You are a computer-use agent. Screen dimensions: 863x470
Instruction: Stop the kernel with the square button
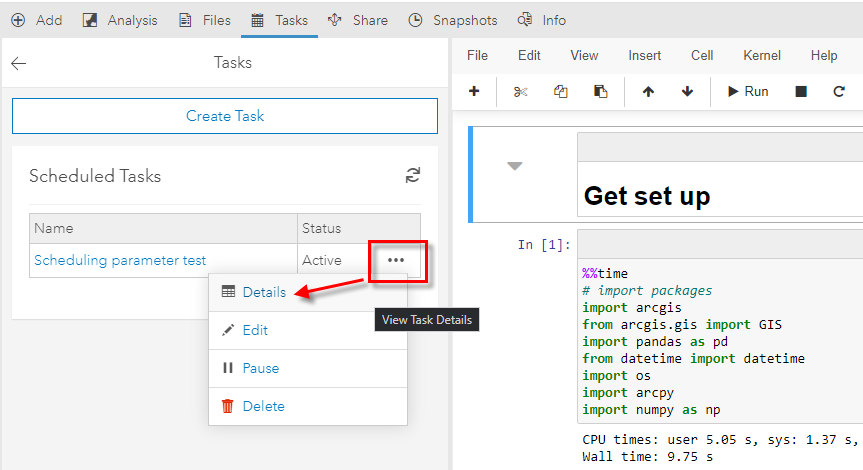[801, 92]
